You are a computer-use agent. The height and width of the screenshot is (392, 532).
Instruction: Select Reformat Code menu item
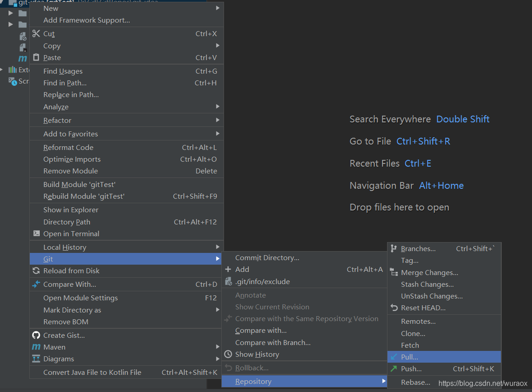tap(126, 147)
